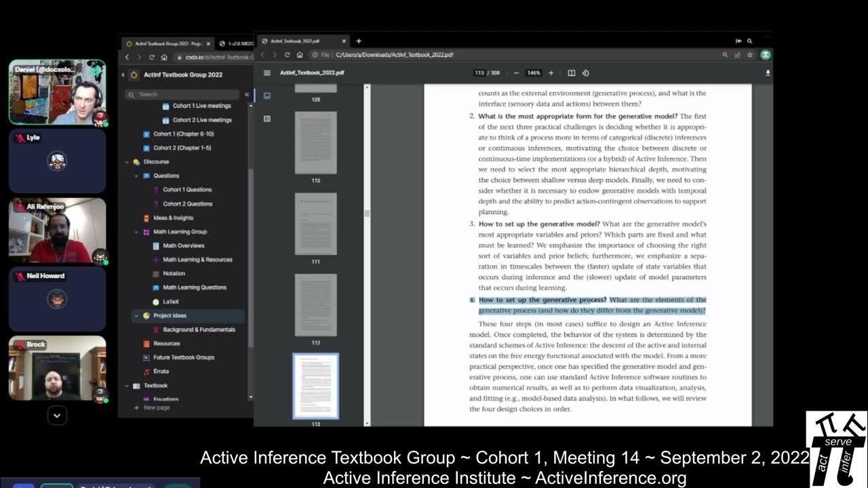Close the ActInf_Textbook_2022.pdf tab
The height and width of the screenshot is (488, 868).
pyautogui.click(x=344, y=41)
